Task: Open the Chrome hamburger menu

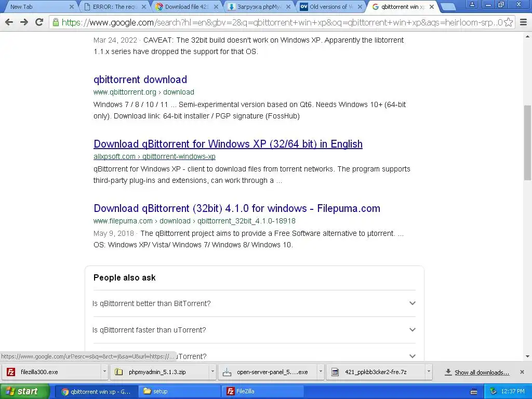Action: click(524, 22)
